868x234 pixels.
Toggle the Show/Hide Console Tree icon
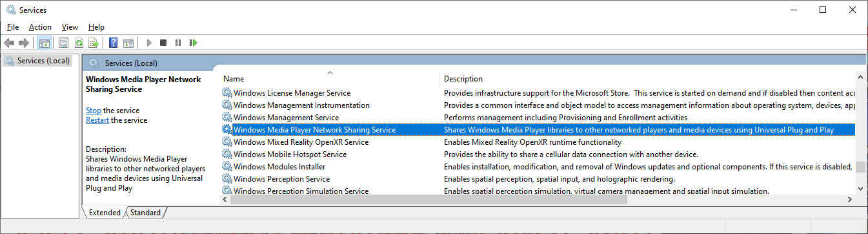(x=45, y=43)
